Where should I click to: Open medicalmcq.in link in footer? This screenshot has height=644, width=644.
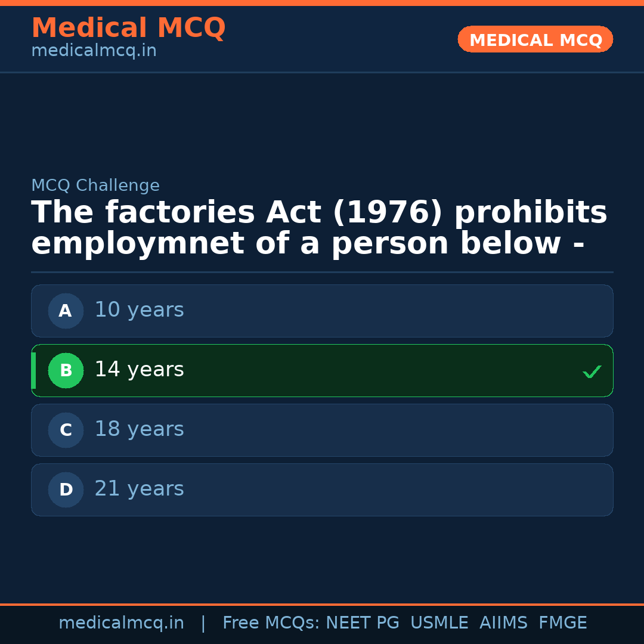pyautogui.click(x=121, y=623)
